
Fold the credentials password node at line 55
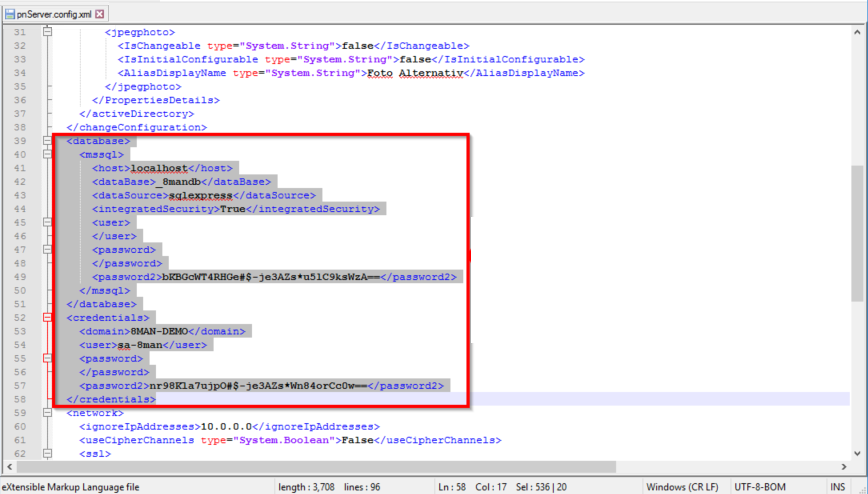(46, 358)
